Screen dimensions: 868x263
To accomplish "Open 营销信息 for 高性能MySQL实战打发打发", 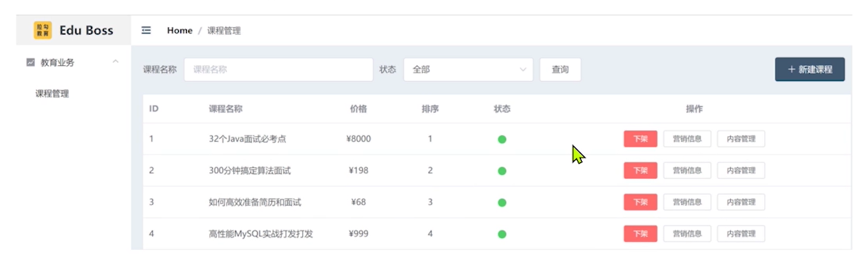I will [687, 233].
